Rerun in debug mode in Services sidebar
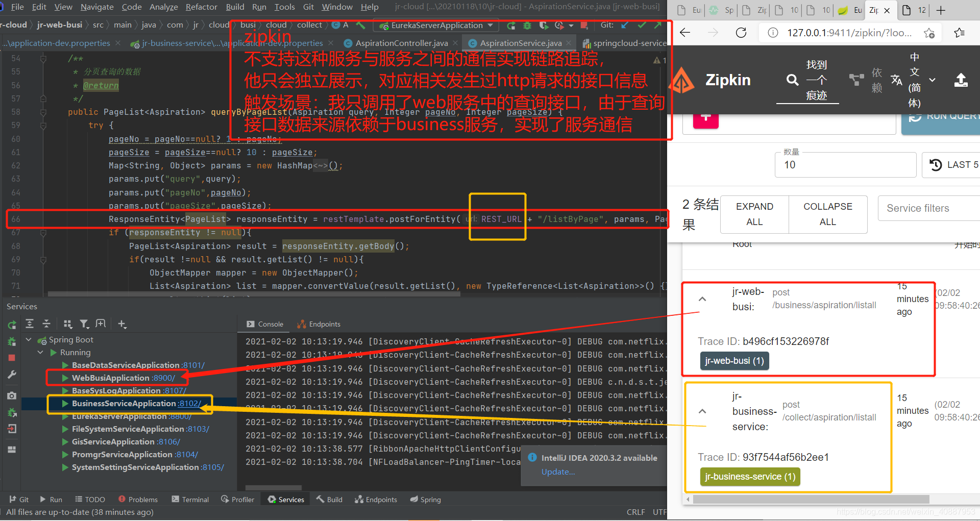Screen dimensions: 980x521 (12, 341)
